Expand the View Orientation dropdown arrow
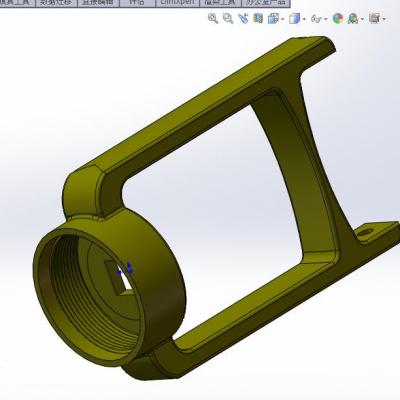400x400 pixels. coord(283,19)
